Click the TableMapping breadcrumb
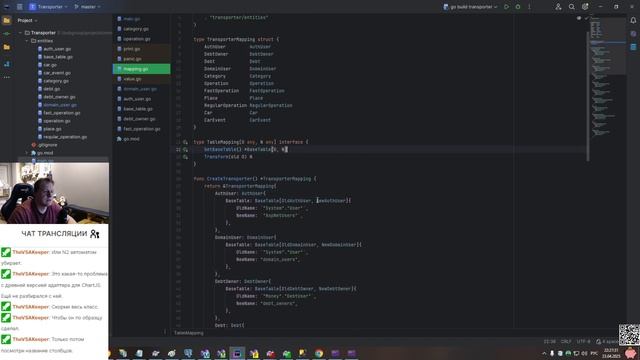Screen dimensions: 640x360 189,333
